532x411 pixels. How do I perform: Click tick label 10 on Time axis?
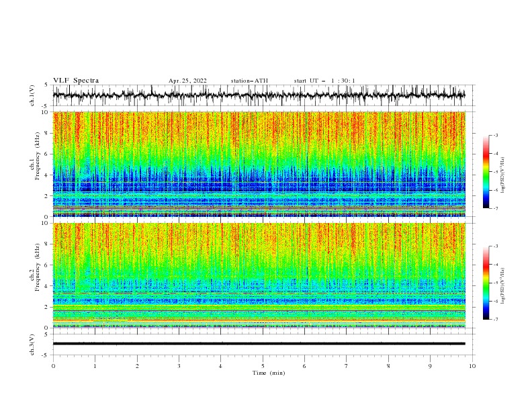click(472, 366)
